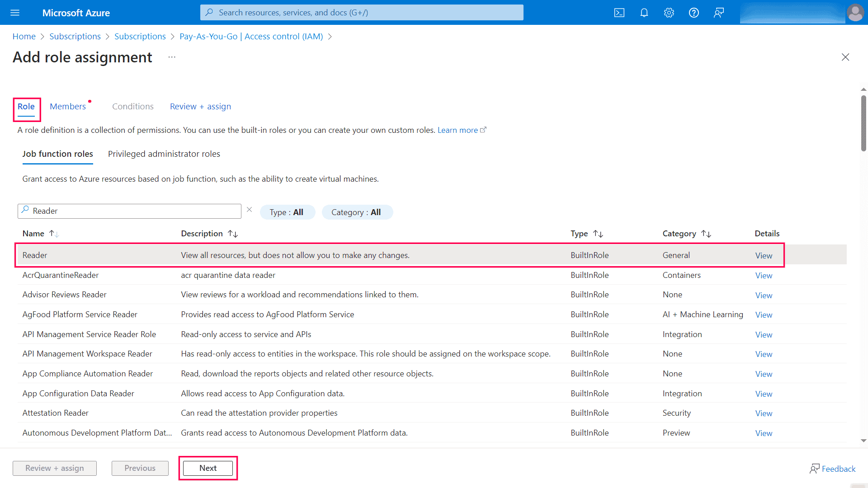Sort roles by the Name column arrows

click(54, 233)
